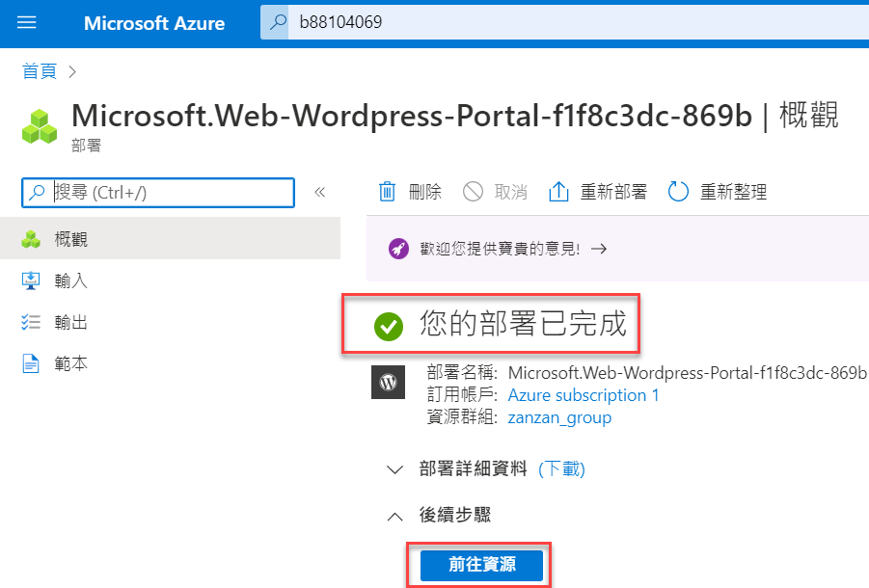Click the 前往資源 button
This screenshot has width=869, height=588.
[481, 565]
